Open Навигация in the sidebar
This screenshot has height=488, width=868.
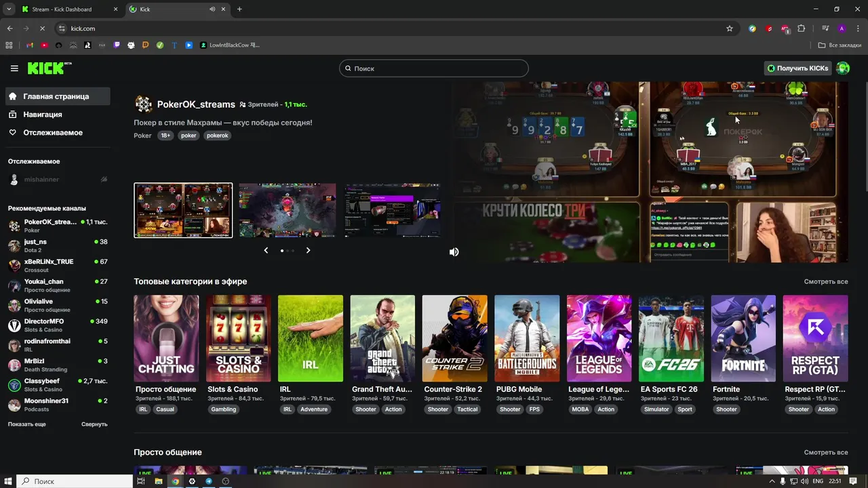coord(58,115)
